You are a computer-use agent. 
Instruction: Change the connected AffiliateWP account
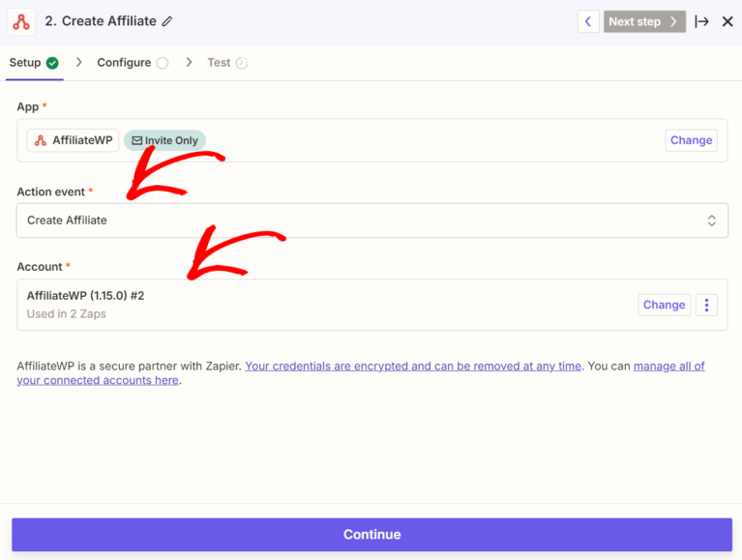pyautogui.click(x=664, y=305)
